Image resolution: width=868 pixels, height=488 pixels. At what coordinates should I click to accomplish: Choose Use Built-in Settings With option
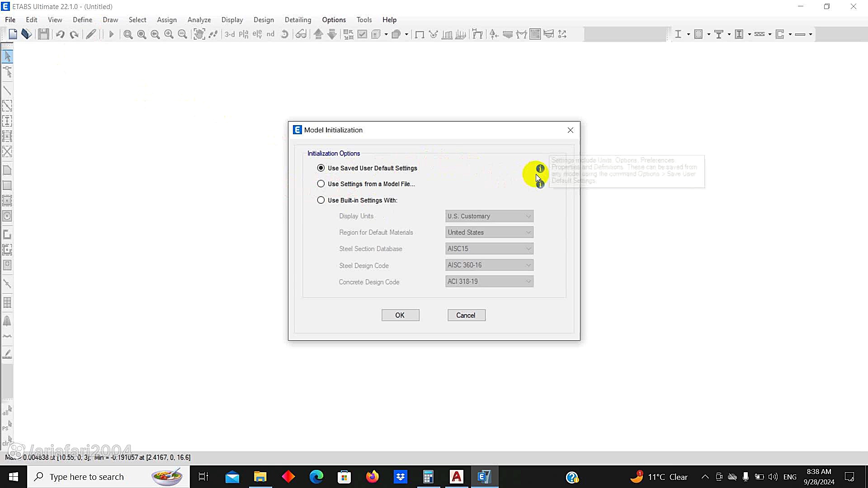pyautogui.click(x=357, y=200)
